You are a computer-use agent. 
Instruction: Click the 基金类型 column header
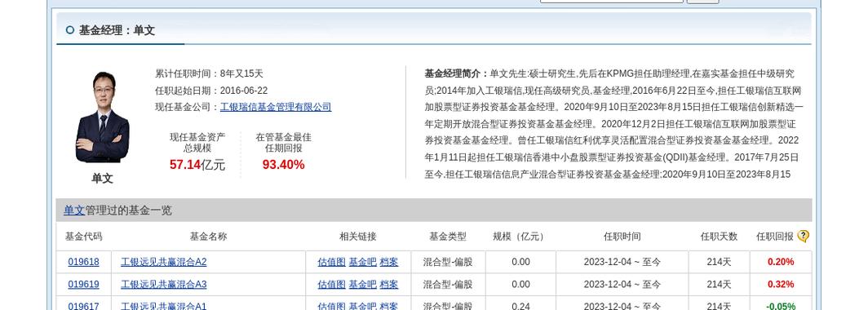pos(448,237)
